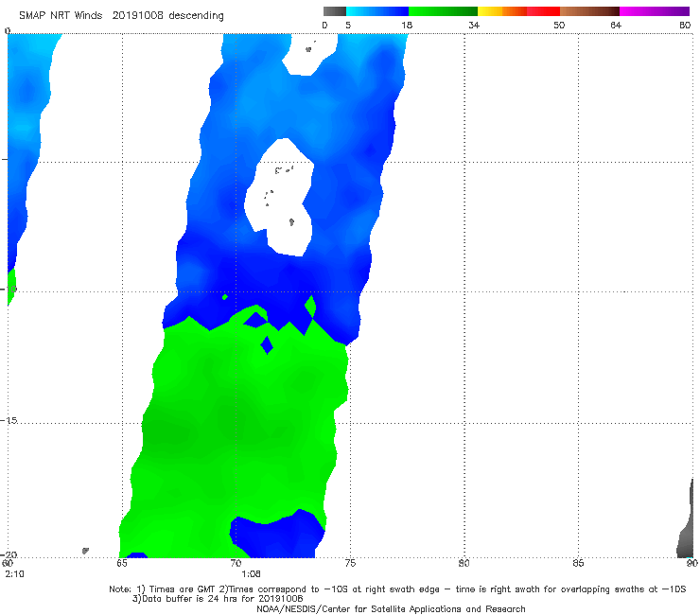Screen dimensions: 700x615
Task: Select the yellow-orange segment of the color bar
Action: [x=502, y=11]
